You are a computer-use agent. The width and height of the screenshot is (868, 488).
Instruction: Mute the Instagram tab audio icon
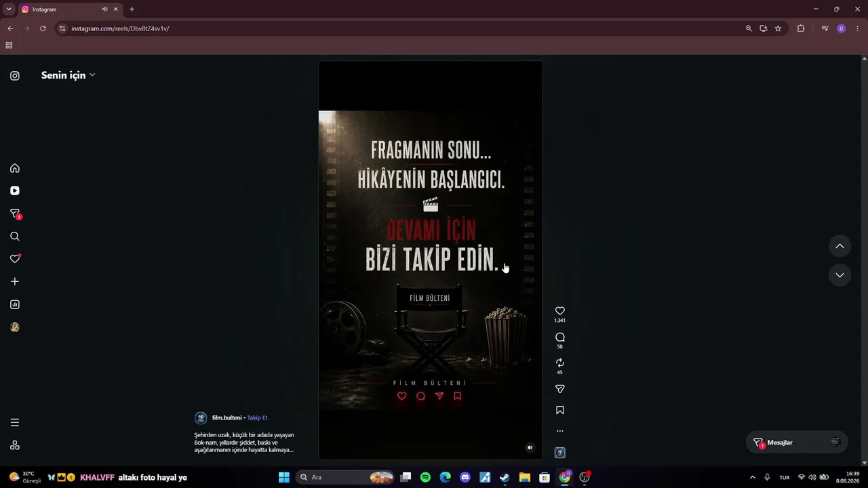click(x=104, y=9)
